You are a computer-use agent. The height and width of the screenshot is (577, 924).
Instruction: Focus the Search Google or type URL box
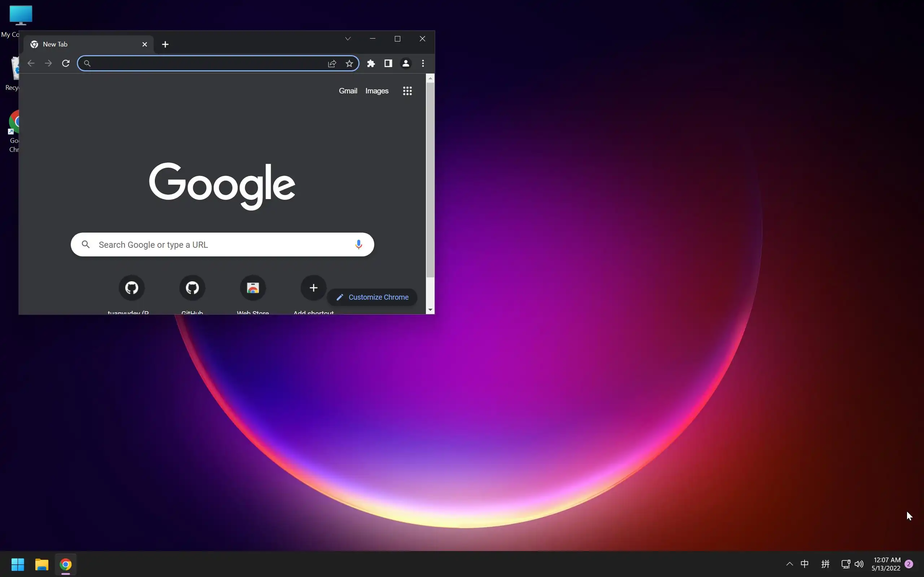tap(222, 245)
